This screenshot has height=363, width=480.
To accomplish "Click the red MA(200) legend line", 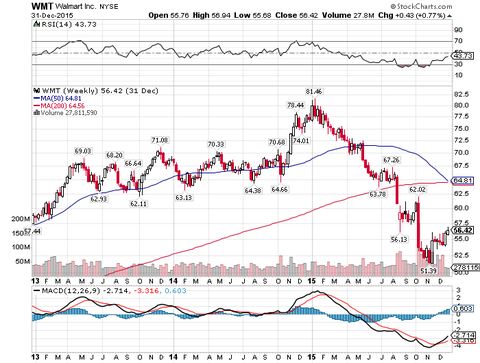I will 37,106.
